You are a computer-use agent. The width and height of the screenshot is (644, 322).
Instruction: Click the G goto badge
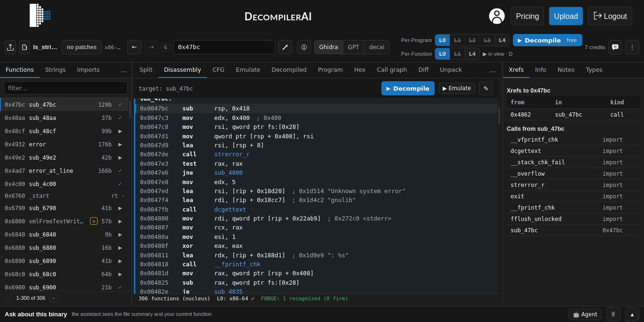coord(165,47)
